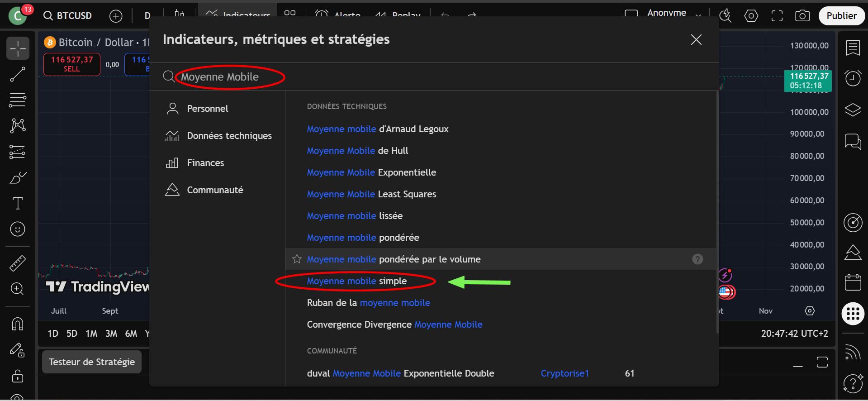The image size is (868, 401).
Task: Maximize the Strategy Tester panel
Action: [822, 362]
